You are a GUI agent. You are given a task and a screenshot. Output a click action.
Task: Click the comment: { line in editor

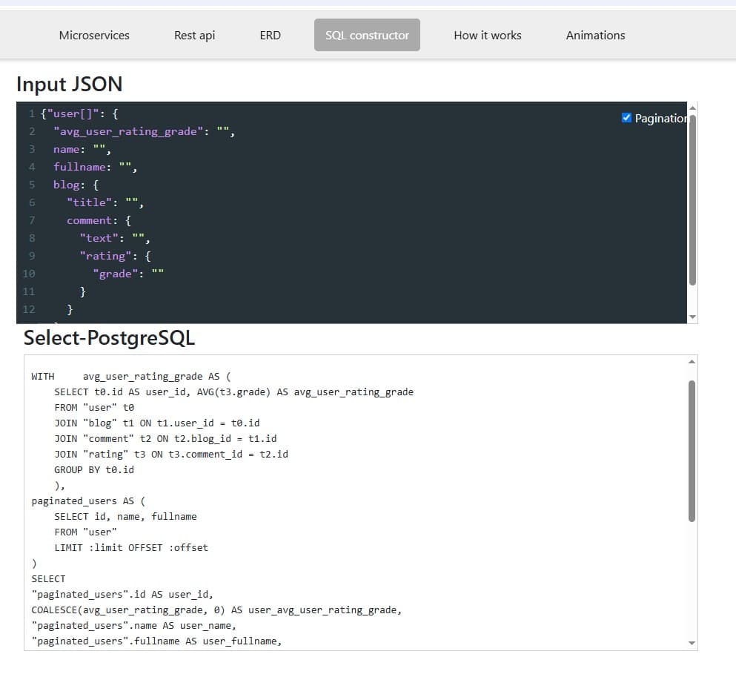click(x=99, y=221)
